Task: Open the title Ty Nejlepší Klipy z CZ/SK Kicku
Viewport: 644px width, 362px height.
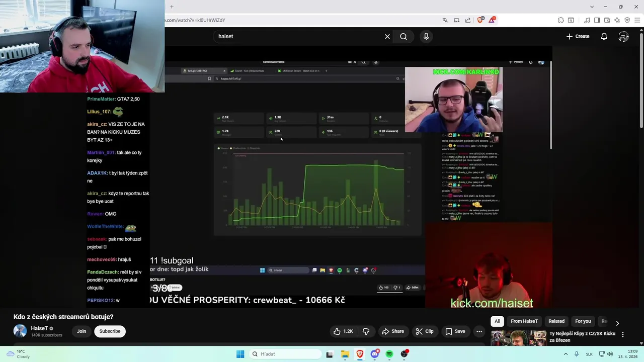Action: point(582,337)
